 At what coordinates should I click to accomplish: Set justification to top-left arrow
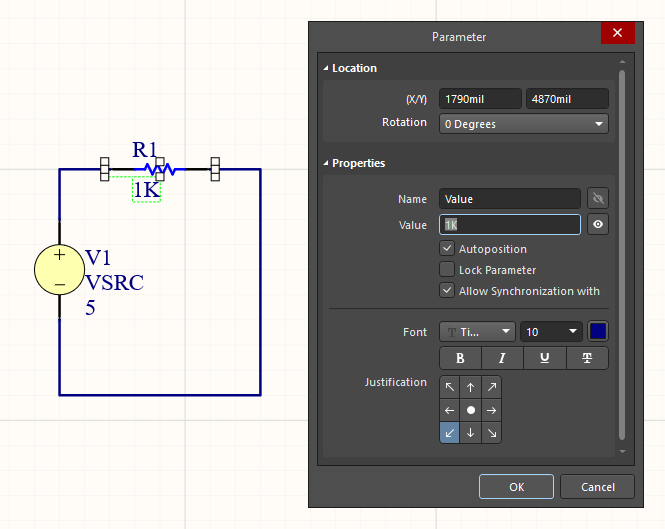(450, 387)
